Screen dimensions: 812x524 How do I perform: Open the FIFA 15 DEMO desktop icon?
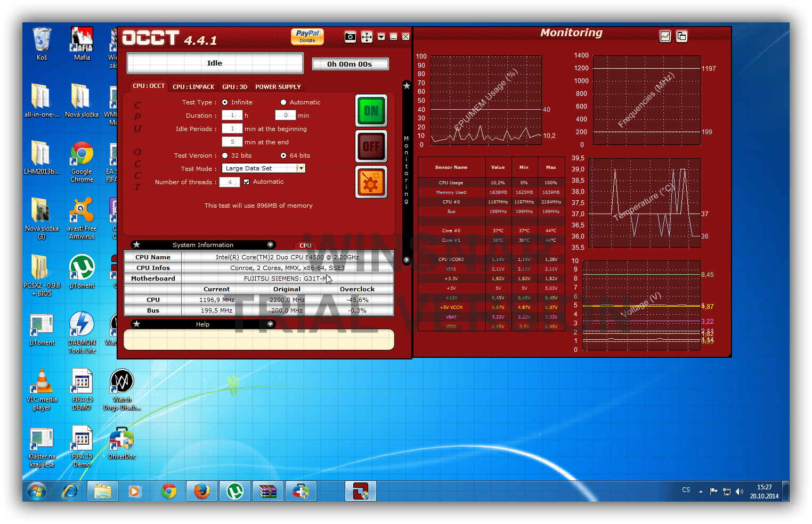coord(82,390)
